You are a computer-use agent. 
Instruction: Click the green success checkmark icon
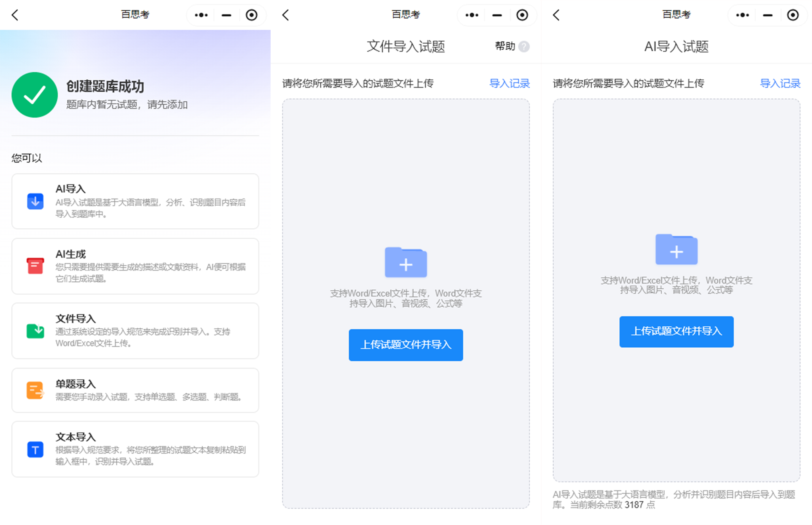click(x=34, y=95)
